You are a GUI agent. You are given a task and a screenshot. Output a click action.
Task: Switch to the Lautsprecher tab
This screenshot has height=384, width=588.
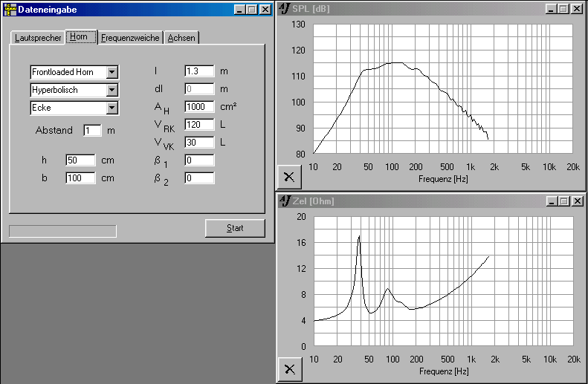(37, 38)
